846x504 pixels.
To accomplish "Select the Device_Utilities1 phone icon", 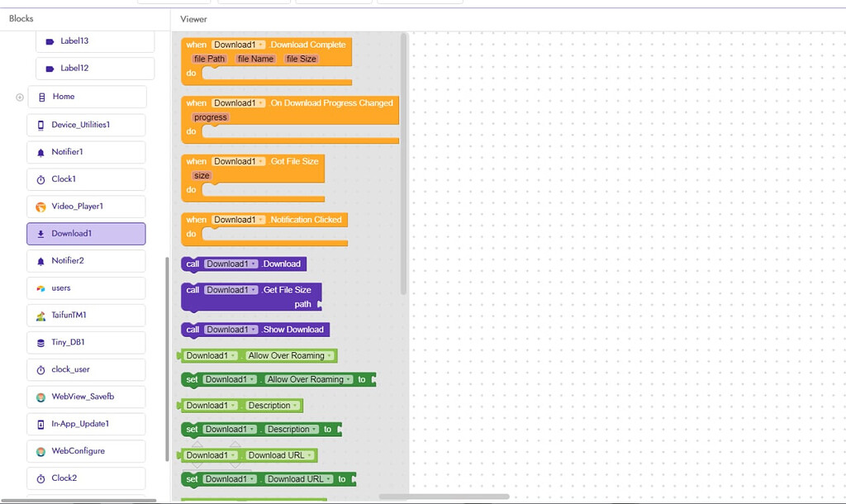I will pos(40,126).
